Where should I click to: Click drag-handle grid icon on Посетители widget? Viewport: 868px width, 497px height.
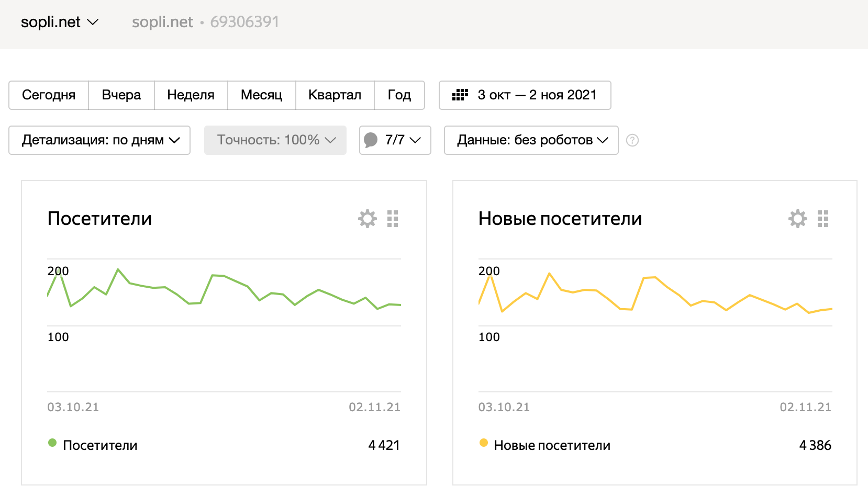click(393, 219)
